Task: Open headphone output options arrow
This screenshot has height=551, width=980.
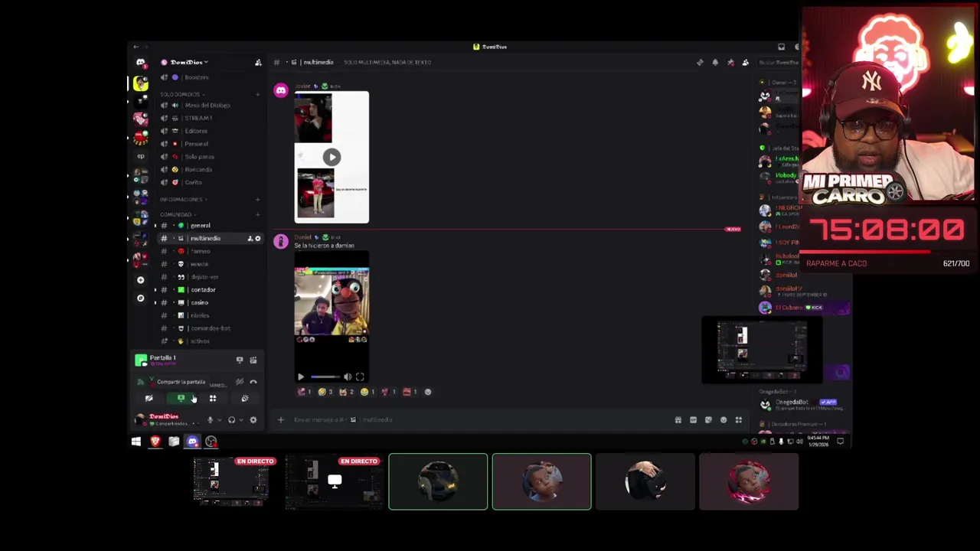Action: tap(241, 419)
